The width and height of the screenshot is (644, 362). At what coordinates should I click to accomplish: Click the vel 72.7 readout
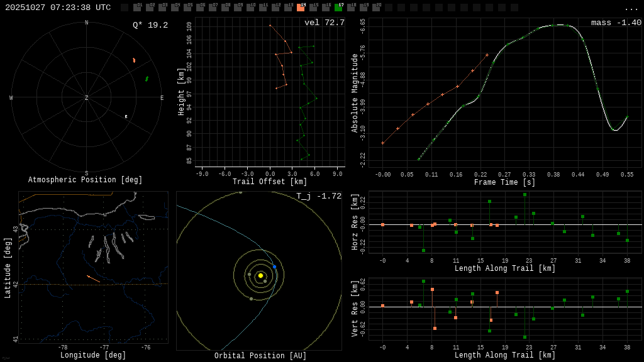tap(324, 23)
